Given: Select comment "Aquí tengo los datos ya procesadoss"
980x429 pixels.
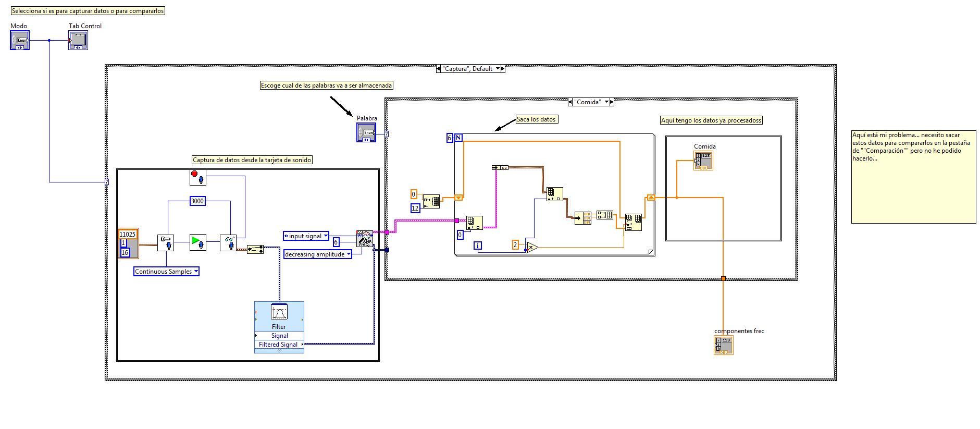Looking at the screenshot, I should click(x=711, y=120).
